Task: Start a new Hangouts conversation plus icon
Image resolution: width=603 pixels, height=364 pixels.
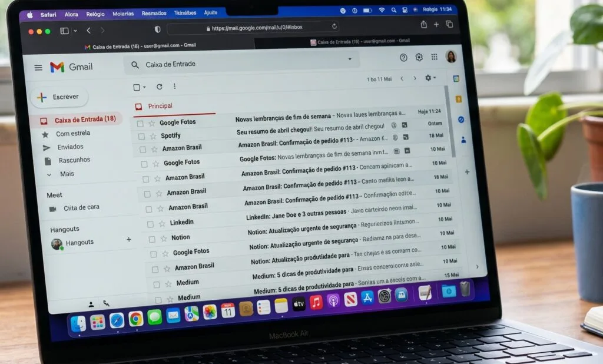Action: pos(129,239)
